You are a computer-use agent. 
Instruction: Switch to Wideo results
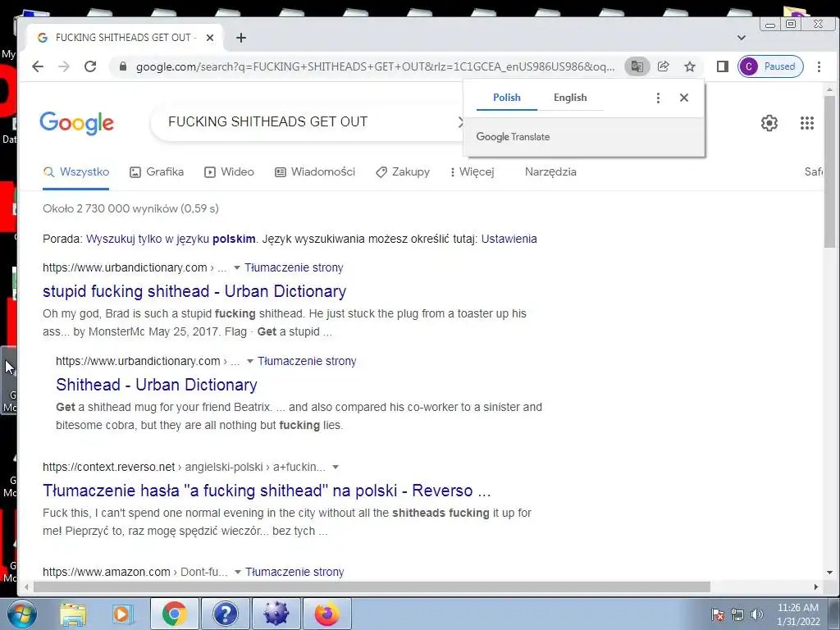pos(230,172)
